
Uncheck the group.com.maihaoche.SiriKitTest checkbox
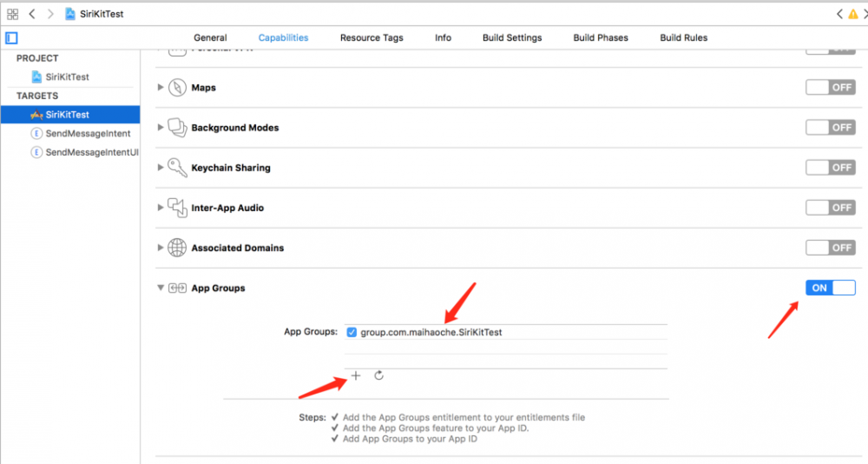point(352,332)
